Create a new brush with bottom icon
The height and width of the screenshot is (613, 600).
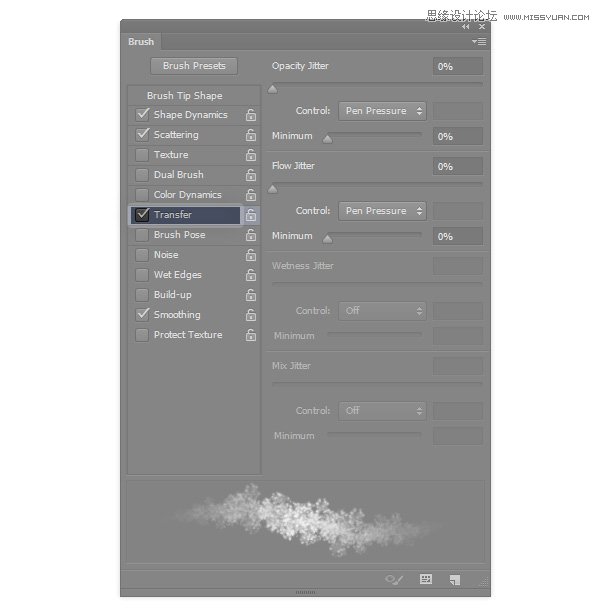click(x=455, y=580)
